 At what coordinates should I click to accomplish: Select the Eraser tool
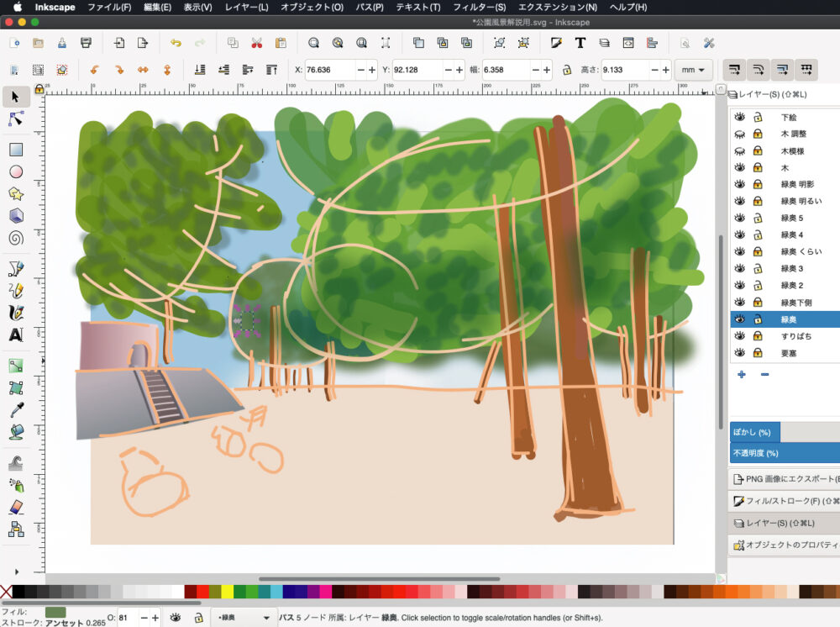(15, 508)
